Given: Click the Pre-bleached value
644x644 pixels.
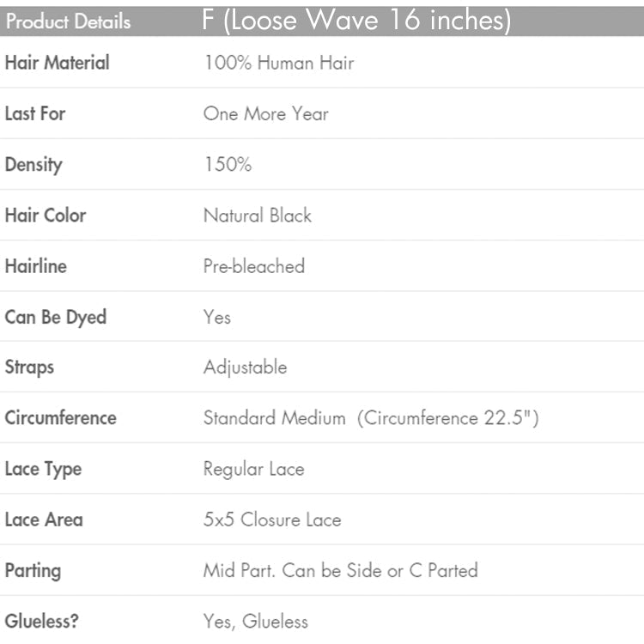Looking at the screenshot, I should [253, 266].
